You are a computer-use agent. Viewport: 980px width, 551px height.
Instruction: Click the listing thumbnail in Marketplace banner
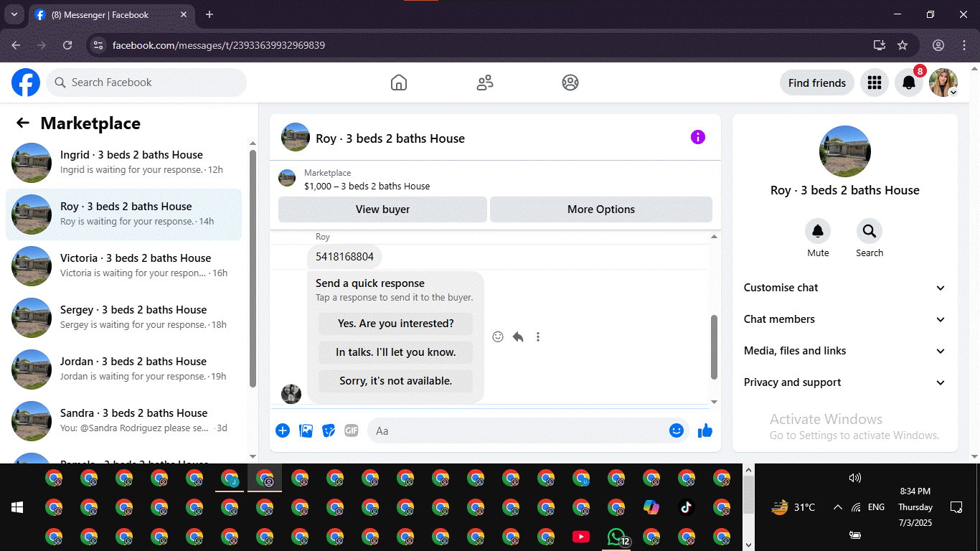[287, 178]
